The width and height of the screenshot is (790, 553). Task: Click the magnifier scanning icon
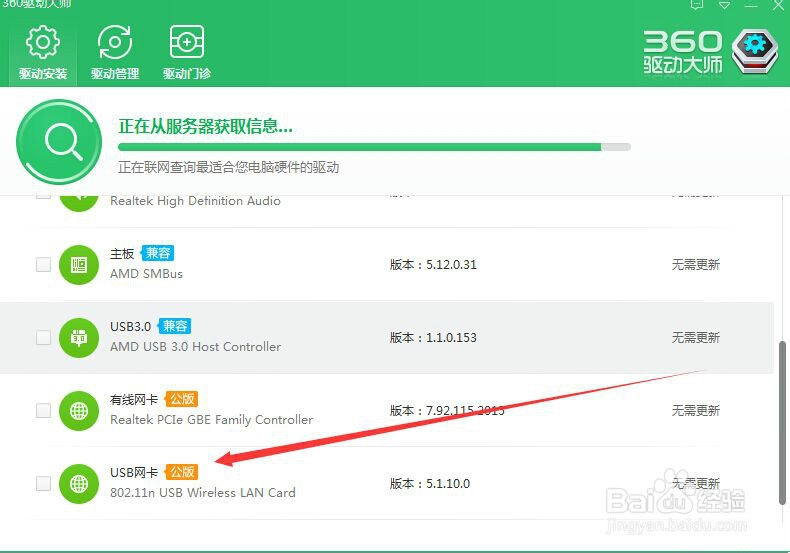tap(59, 142)
